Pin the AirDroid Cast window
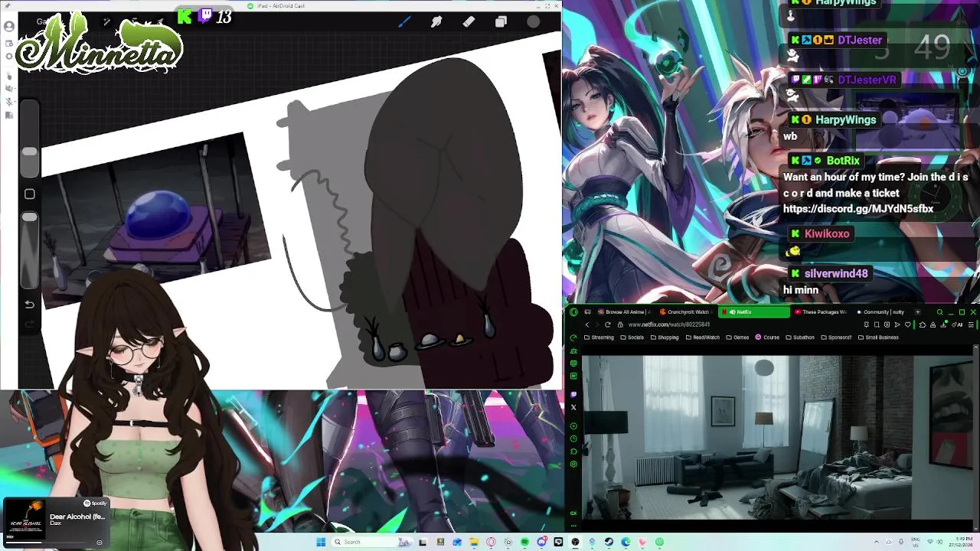 coord(8,6)
